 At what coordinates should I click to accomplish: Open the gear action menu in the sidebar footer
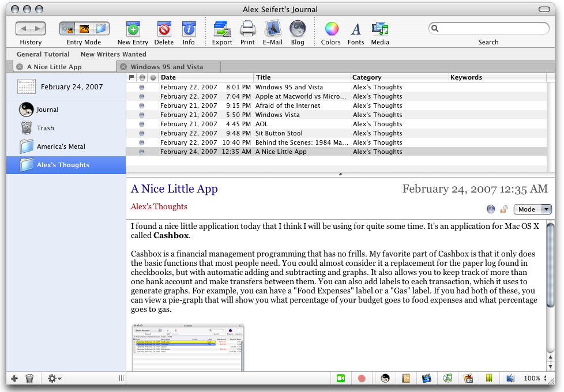[x=54, y=379]
